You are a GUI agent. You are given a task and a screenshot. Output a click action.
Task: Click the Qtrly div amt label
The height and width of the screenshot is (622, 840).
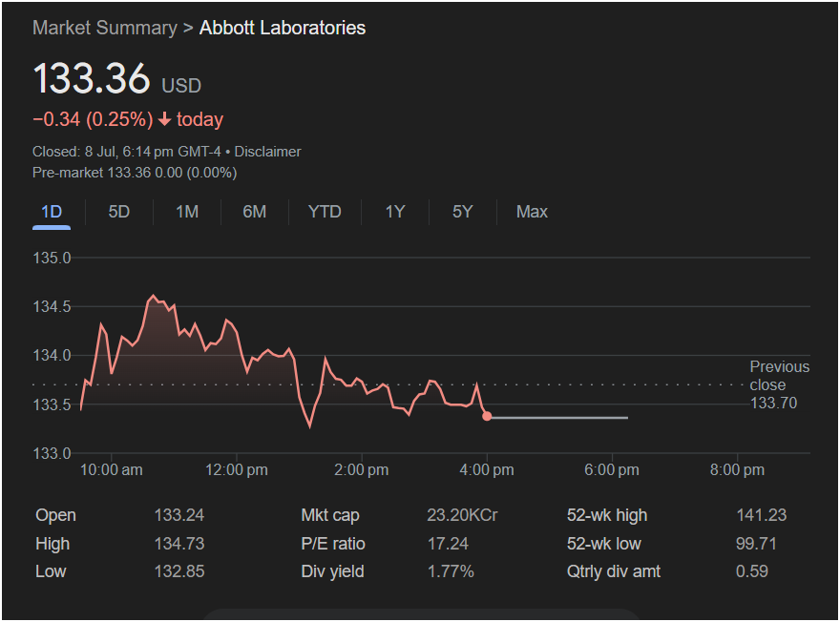(x=614, y=571)
